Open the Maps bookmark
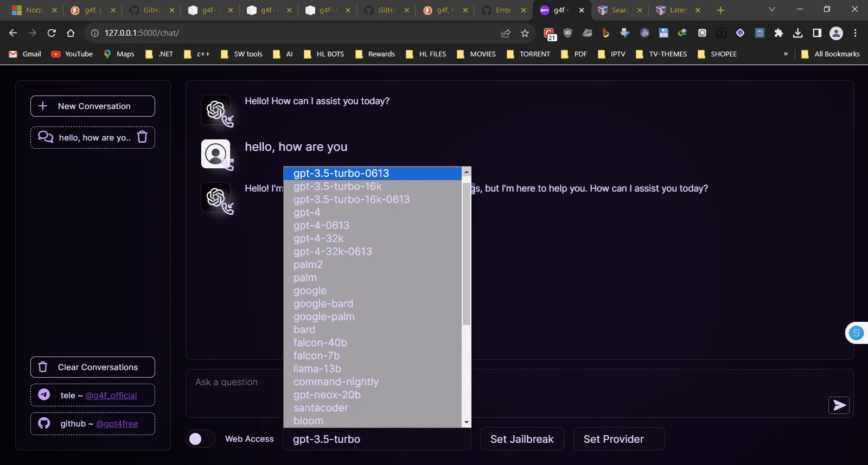 [x=119, y=54]
